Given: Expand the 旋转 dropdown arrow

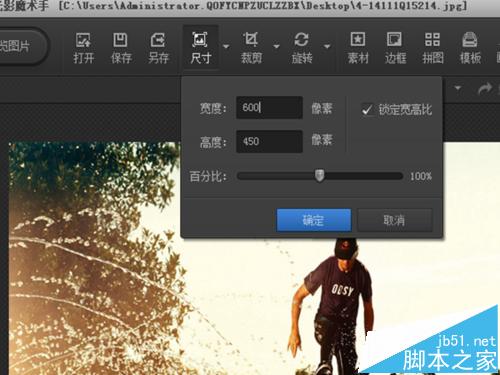Looking at the screenshot, I should pos(327,46).
